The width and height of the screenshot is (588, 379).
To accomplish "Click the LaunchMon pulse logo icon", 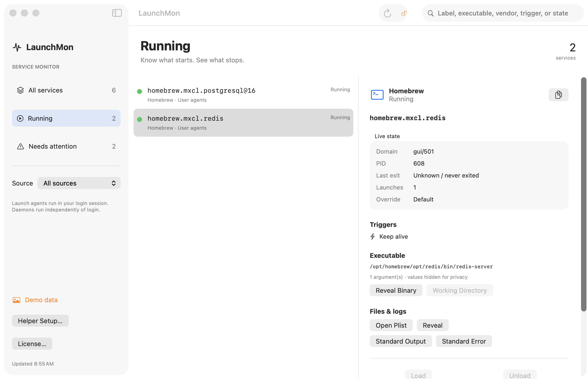I will point(17,47).
